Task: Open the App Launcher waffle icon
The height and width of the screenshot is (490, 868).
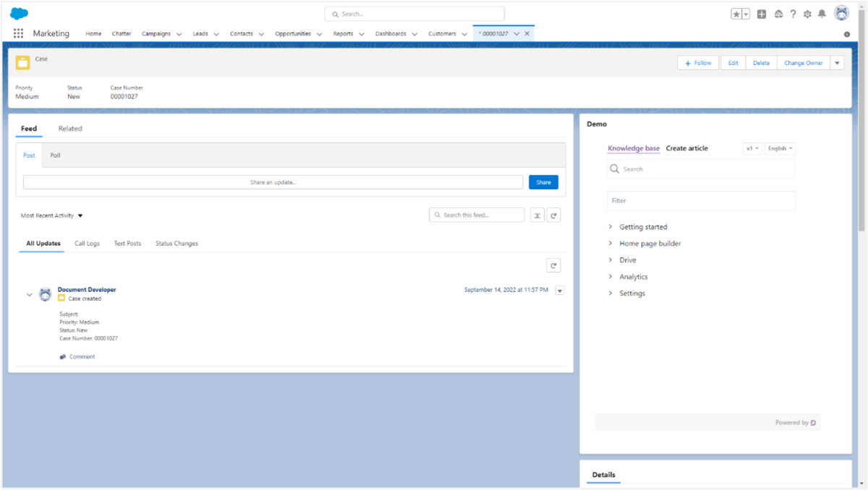Action: 17,33
